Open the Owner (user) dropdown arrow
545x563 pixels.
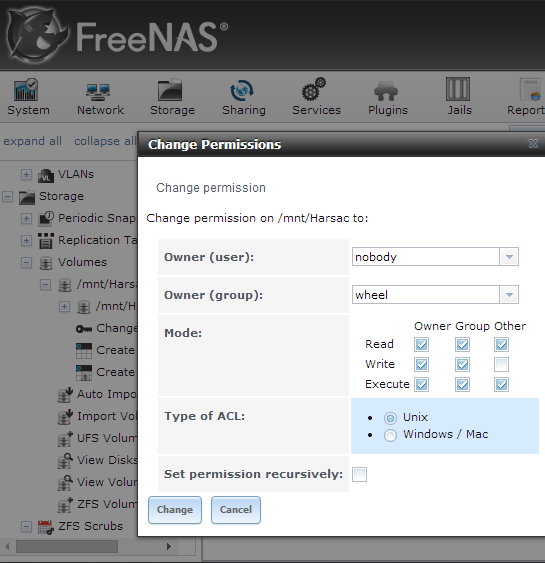[x=509, y=257]
